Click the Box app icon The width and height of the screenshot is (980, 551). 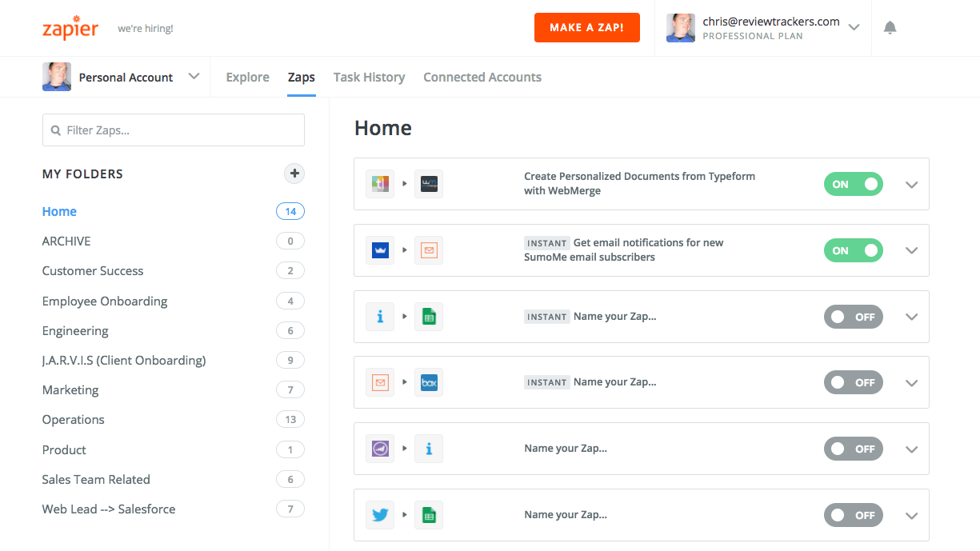click(x=429, y=382)
